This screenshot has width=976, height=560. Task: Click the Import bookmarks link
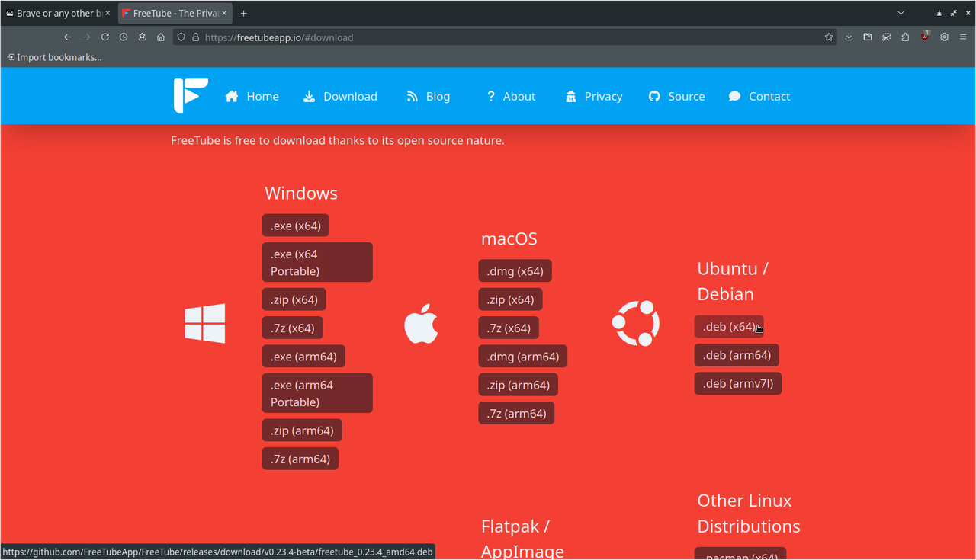click(x=54, y=56)
